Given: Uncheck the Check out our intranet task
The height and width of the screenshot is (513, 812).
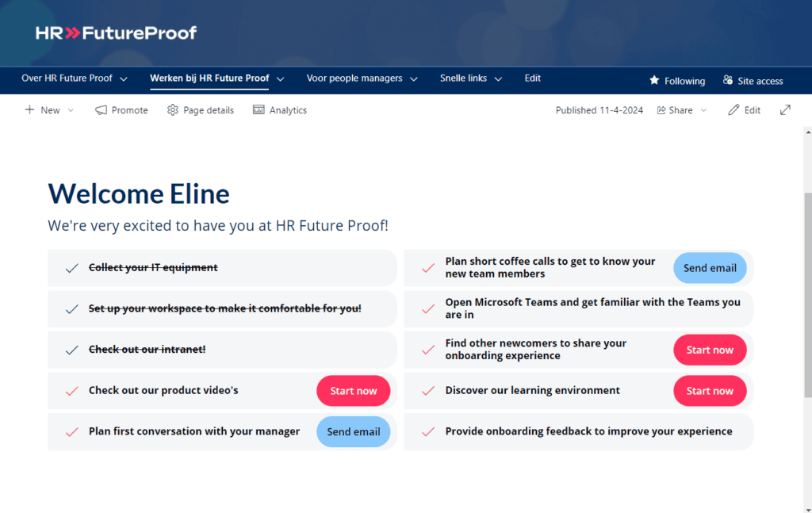Looking at the screenshot, I should pos(71,350).
